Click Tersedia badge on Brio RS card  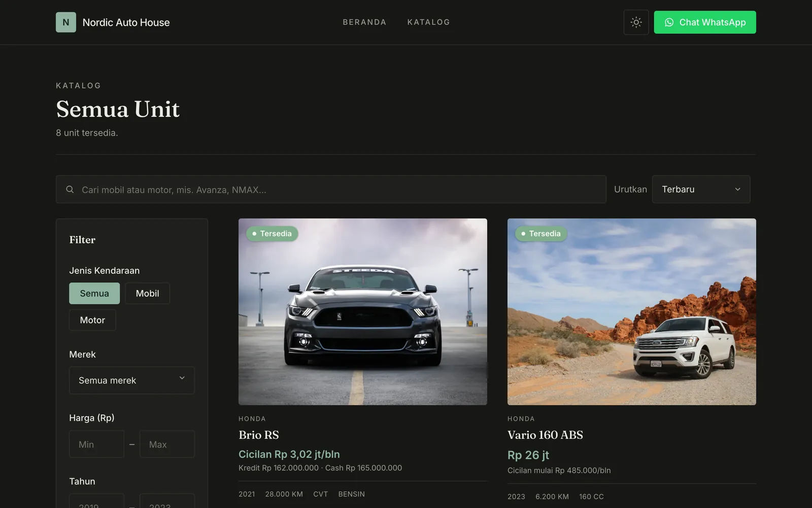tap(272, 234)
